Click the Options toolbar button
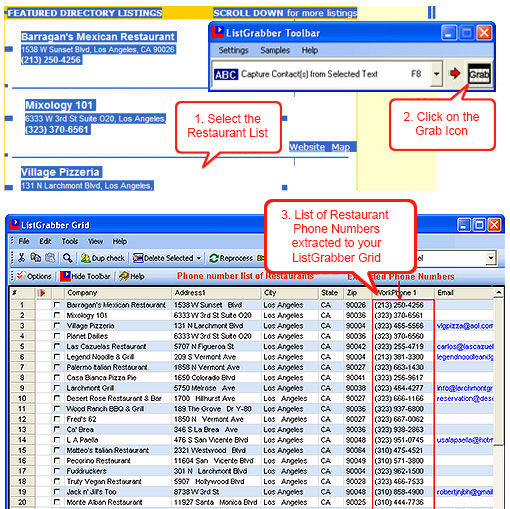This screenshot has height=509, width=510. (x=34, y=276)
